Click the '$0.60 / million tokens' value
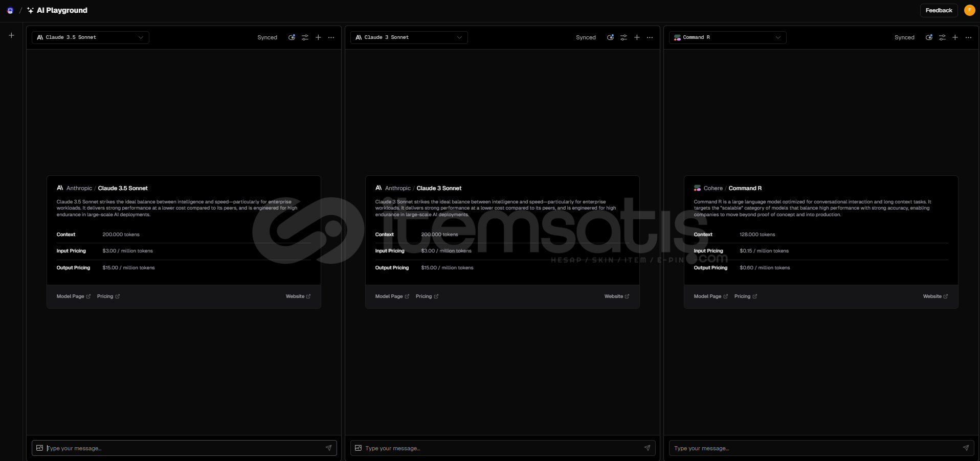The width and height of the screenshot is (980, 461). (x=765, y=268)
